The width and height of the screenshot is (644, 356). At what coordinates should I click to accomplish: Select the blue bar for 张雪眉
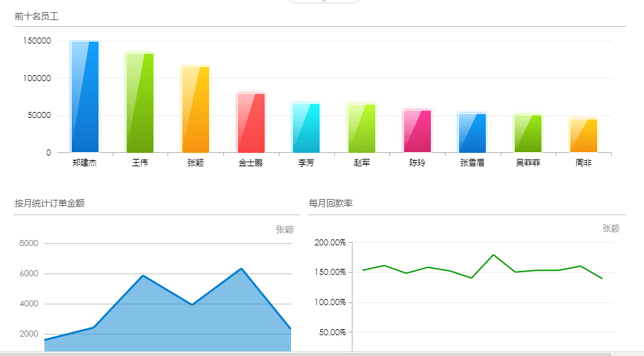(472, 133)
